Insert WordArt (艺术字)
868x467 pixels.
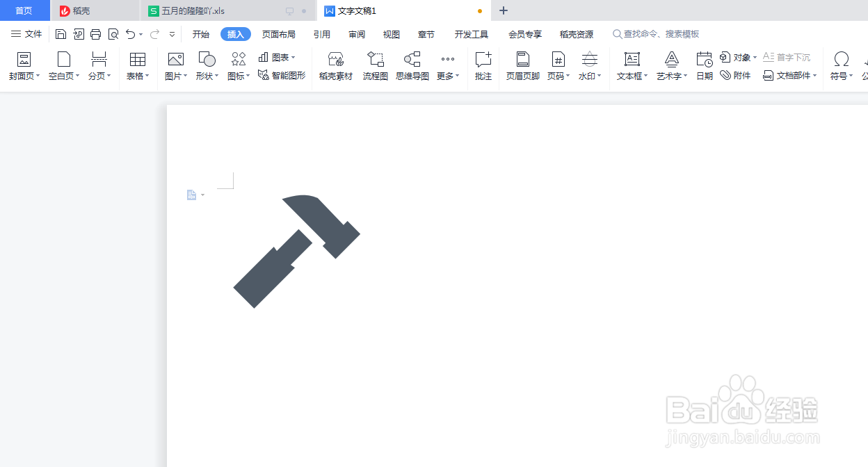click(672, 67)
